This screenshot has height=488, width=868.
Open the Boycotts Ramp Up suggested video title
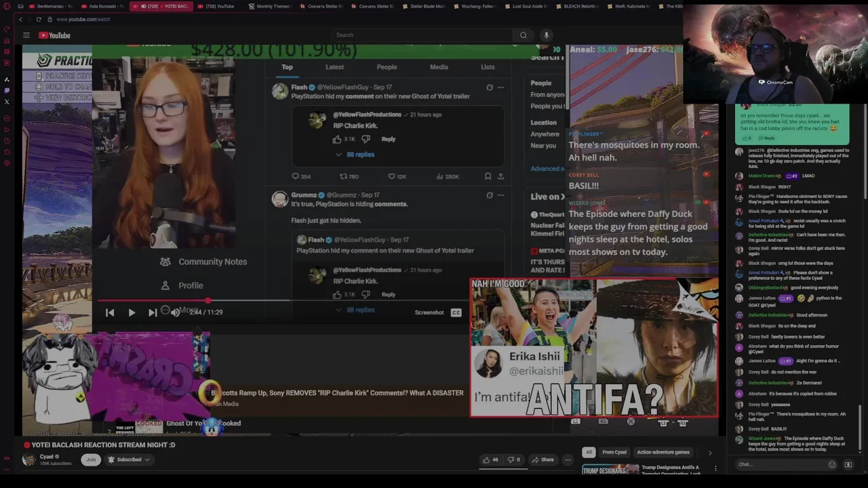click(x=337, y=393)
